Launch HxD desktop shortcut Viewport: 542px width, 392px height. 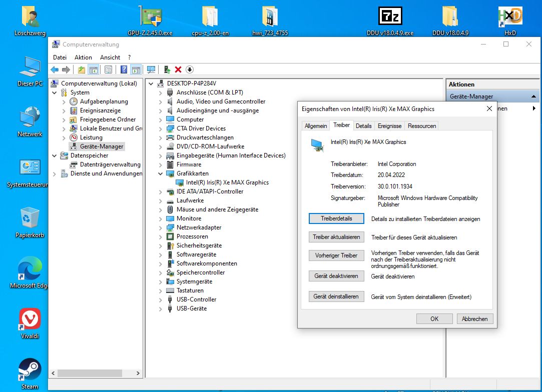point(510,20)
